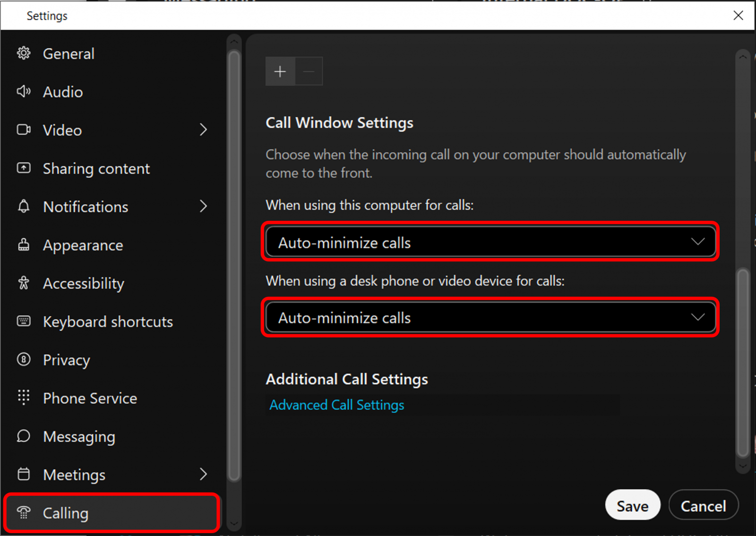756x536 pixels.
Task: Select the Meetings calendar icon
Action: [23, 475]
